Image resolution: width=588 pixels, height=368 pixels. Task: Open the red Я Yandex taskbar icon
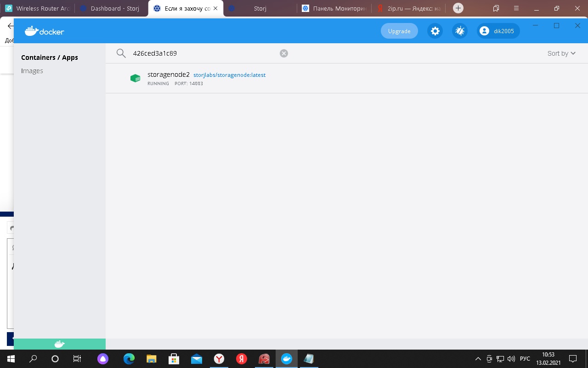tap(242, 359)
